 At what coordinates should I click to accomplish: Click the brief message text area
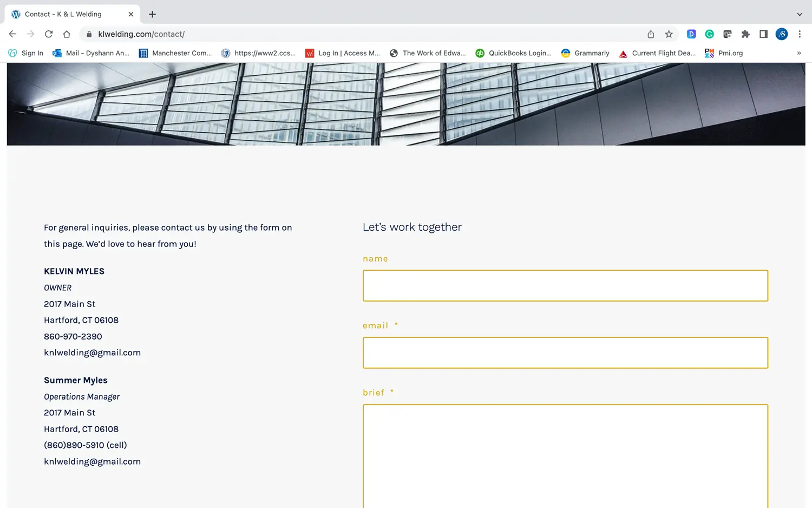point(565,455)
